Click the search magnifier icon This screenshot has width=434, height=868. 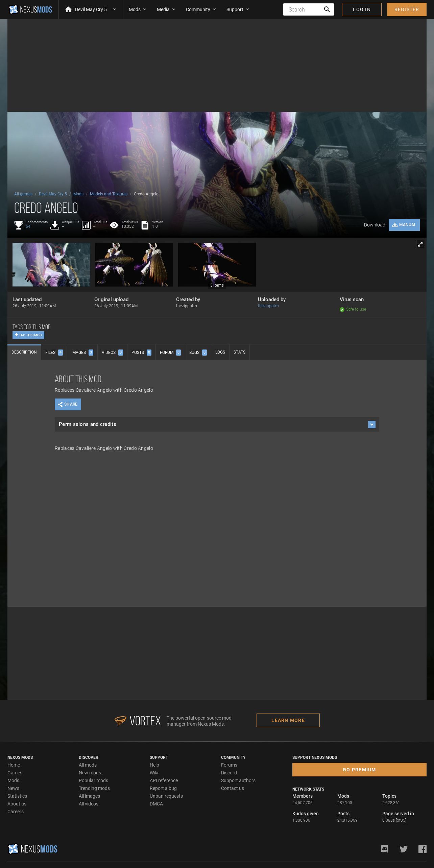[x=327, y=9]
